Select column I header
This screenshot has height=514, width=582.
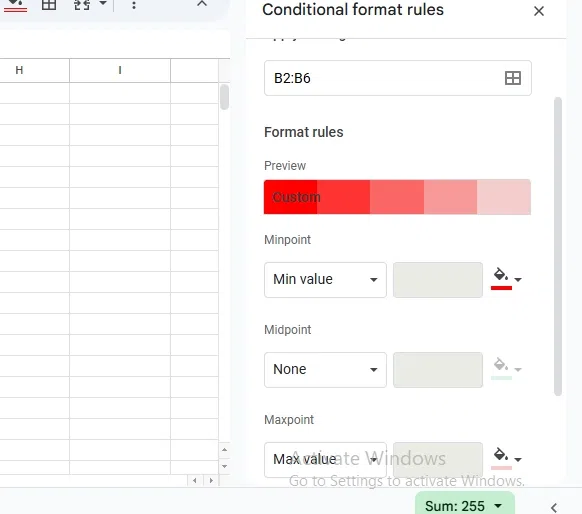[x=120, y=70]
